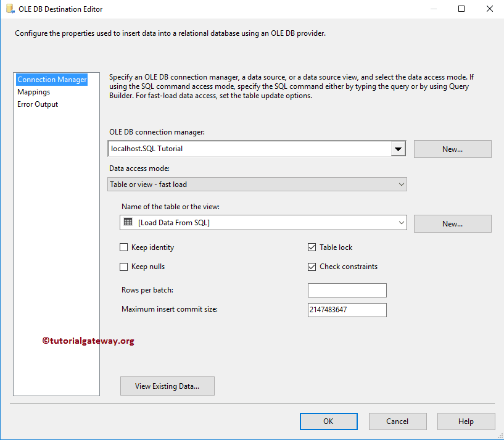Open Help for the editor
This screenshot has height=440, width=504.
point(466,421)
